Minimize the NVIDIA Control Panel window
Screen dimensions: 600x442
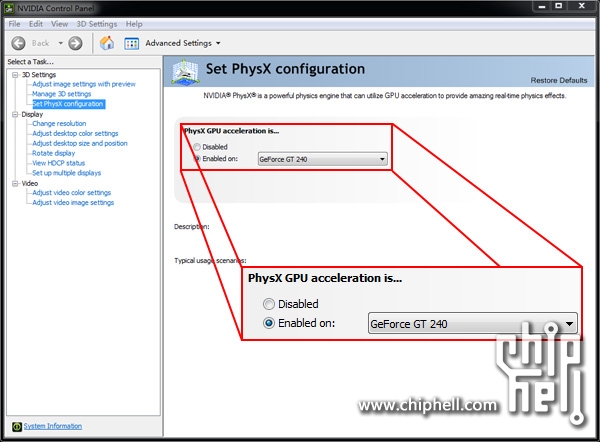[542, 7]
